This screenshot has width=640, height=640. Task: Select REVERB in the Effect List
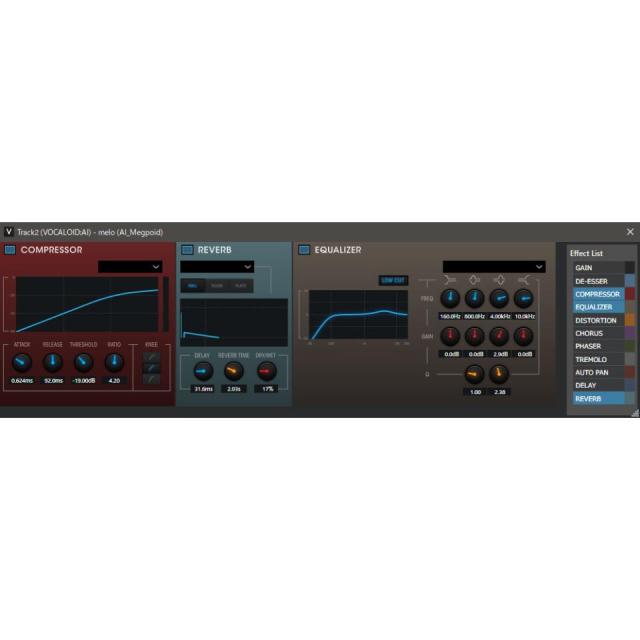click(599, 398)
